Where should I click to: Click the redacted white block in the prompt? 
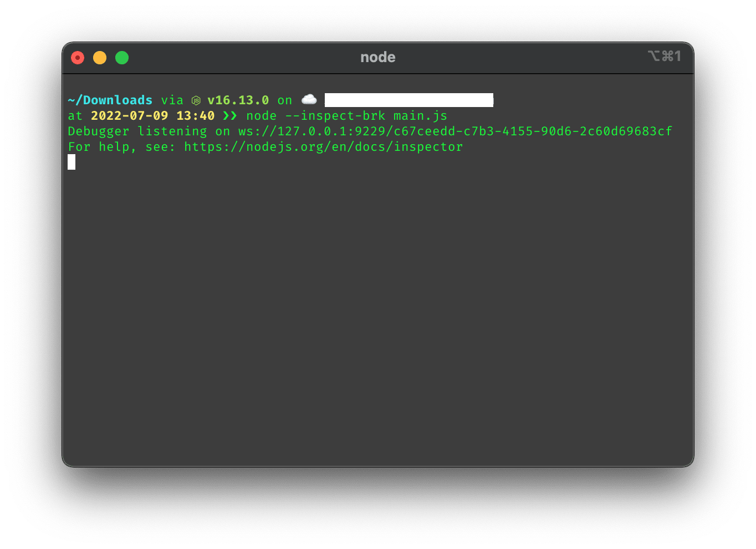[x=408, y=100]
